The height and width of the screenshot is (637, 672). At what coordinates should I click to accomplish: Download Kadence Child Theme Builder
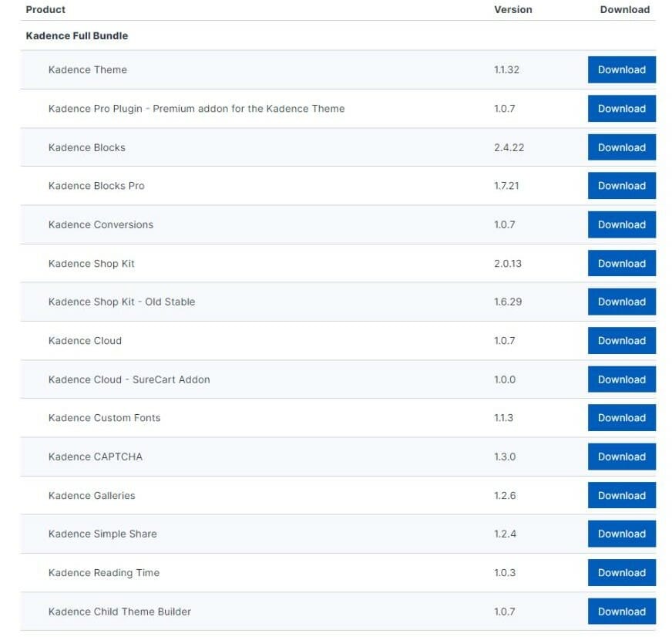[x=621, y=612]
